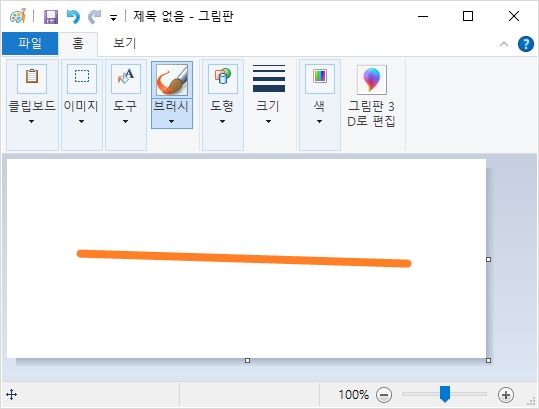Open the Quick Access Toolbar customize arrow
539x409 pixels.
113,17
